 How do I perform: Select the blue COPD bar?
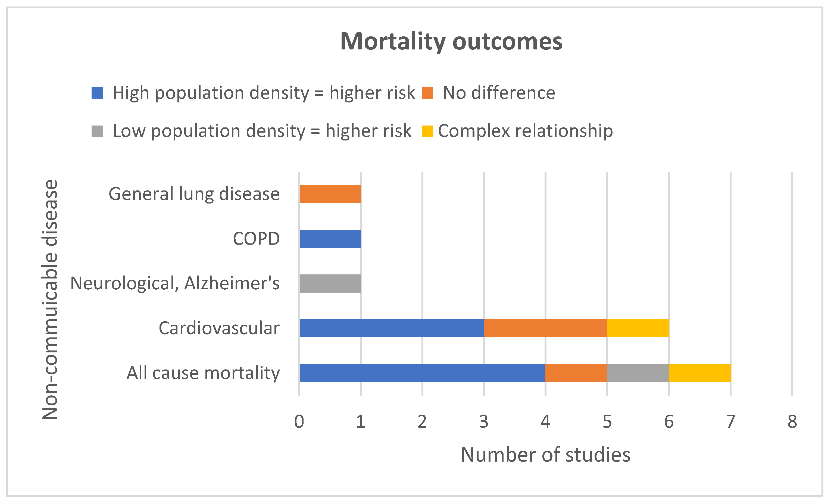click(x=330, y=239)
